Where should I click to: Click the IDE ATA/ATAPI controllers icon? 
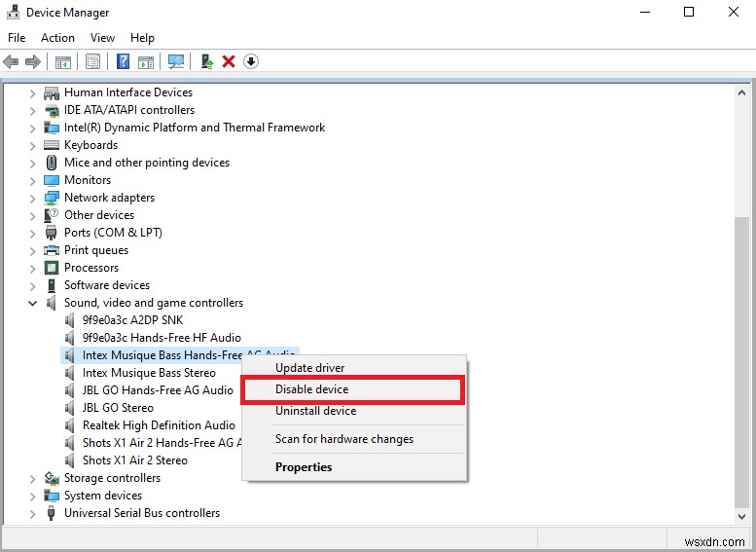tap(52, 110)
